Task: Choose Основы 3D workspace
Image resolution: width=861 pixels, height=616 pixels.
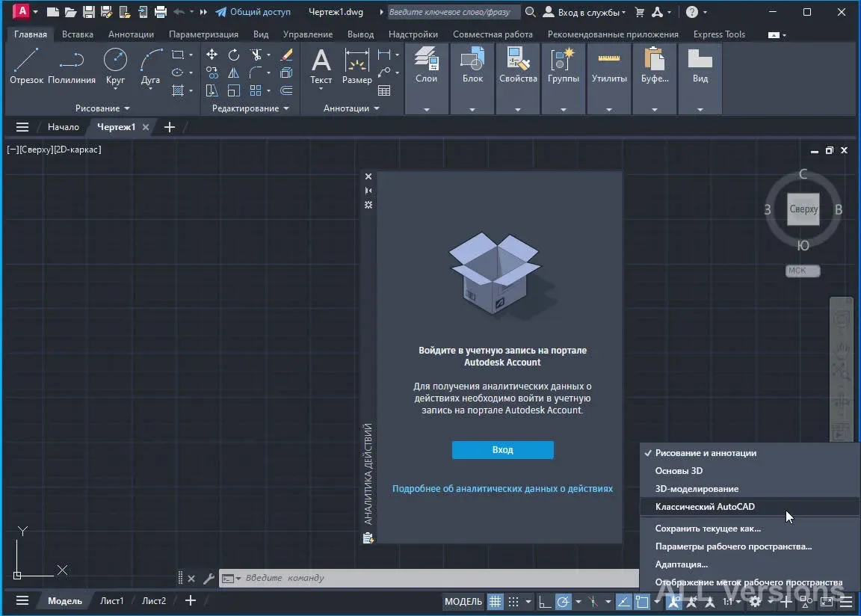Action: [x=750, y=470]
